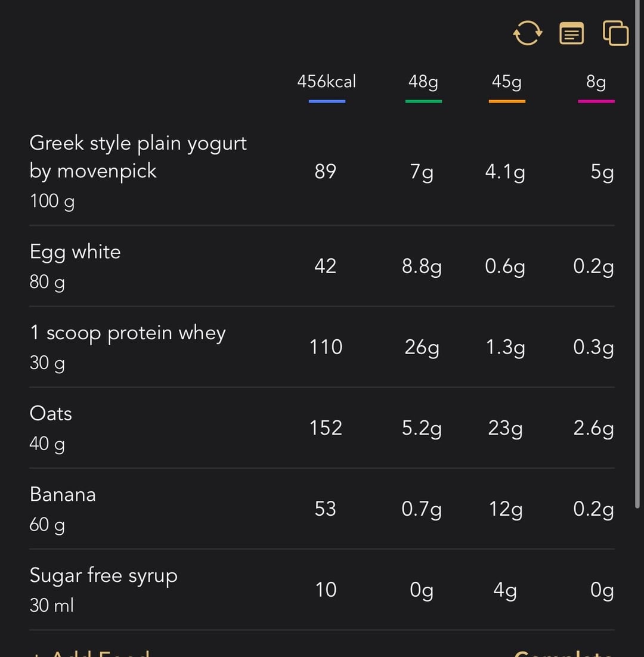Viewport: 644px width, 657px height.
Task: Open the Oats food entry
Action: (322, 428)
